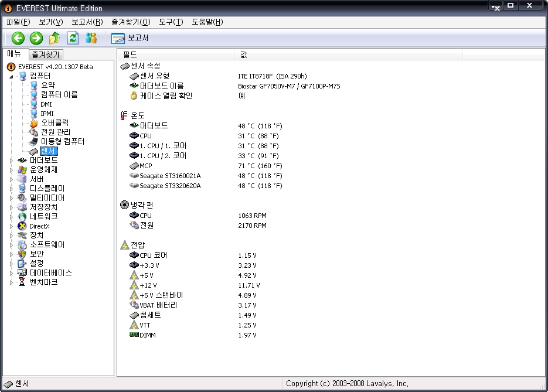Click the 오버클럭 flame icon
This screenshot has width=548, height=392.
coord(33,123)
